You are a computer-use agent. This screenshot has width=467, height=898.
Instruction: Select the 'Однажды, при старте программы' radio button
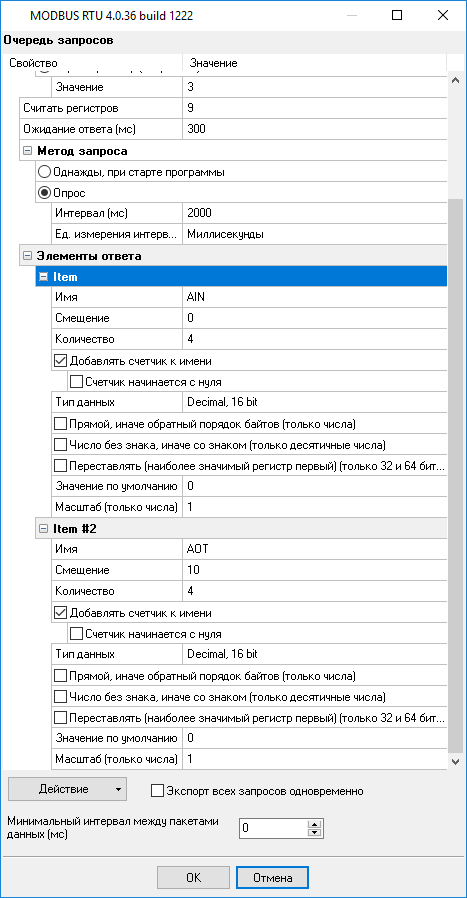pyautogui.click(x=44, y=172)
